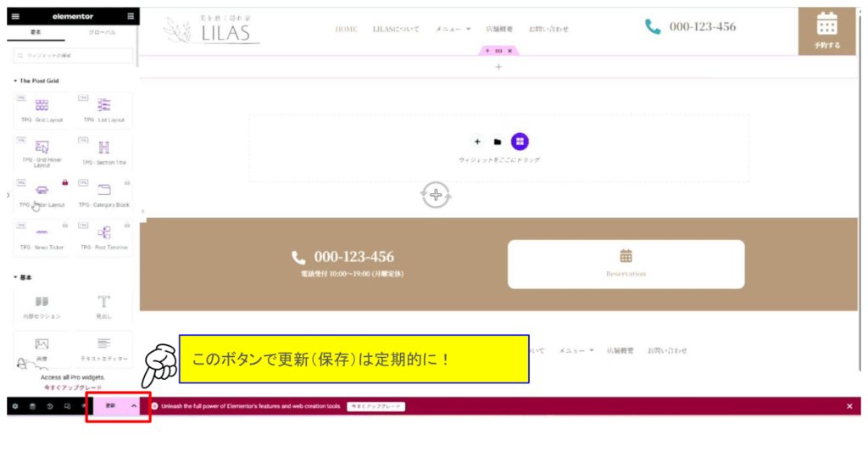Open the Elementor hamburger menu
The width and height of the screenshot is (868, 474).
click(15, 17)
